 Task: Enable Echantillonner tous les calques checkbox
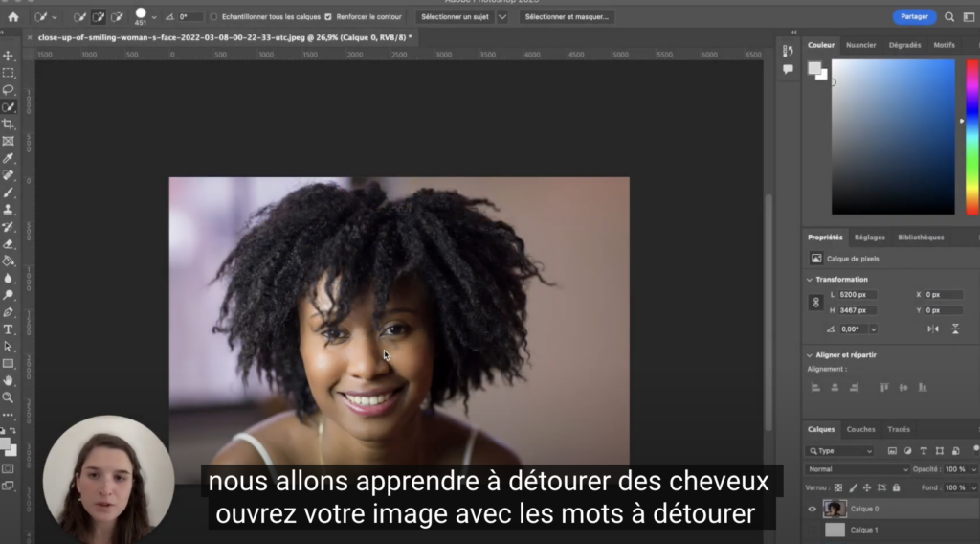[213, 17]
